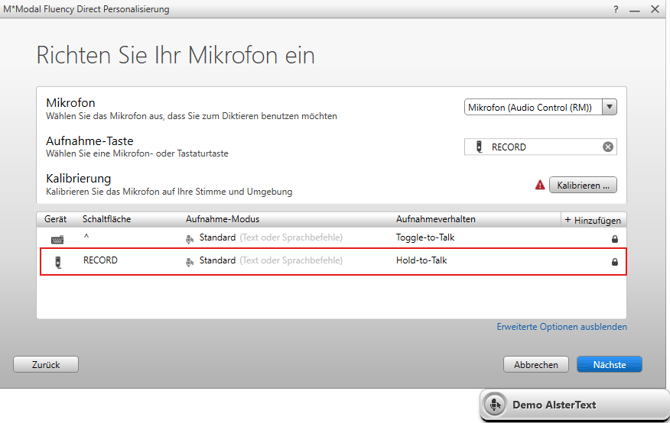670x423 pixels.
Task: Proceed with the Nächste button
Action: 609,365
